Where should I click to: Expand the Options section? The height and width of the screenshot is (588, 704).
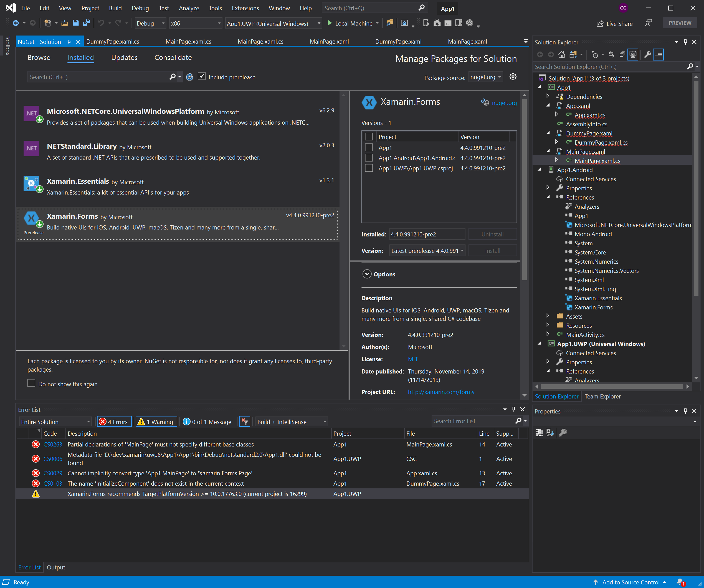coord(367,274)
